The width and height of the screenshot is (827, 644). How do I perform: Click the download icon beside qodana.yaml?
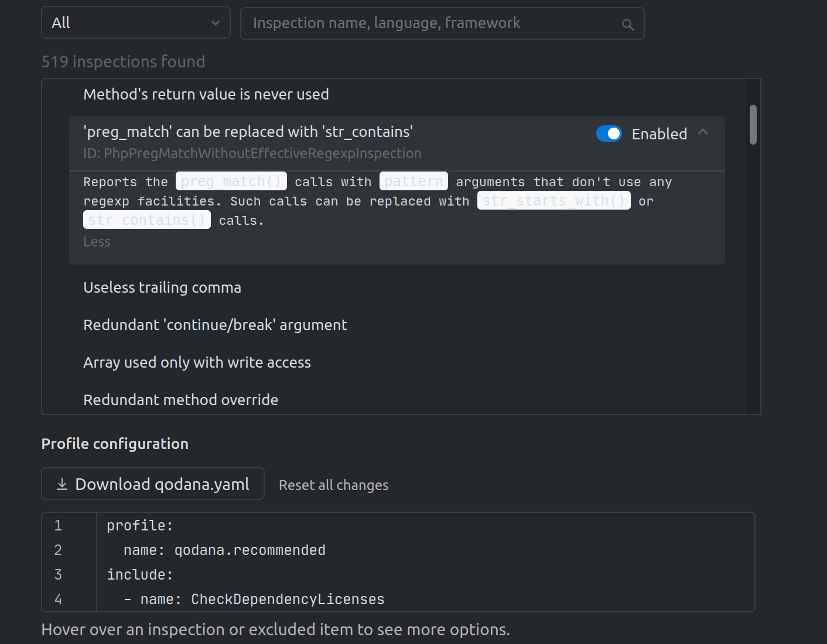62,484
